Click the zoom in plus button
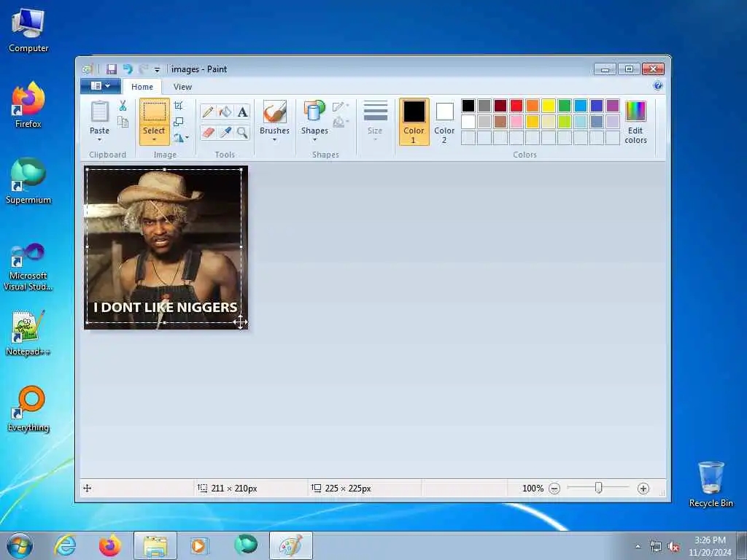 coord(643,489)
